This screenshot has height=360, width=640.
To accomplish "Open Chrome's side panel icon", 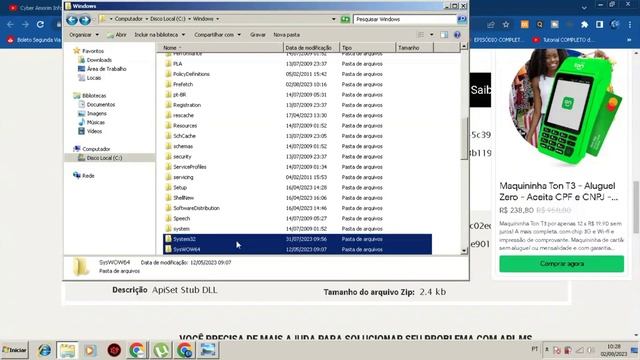I will (600, 24).
